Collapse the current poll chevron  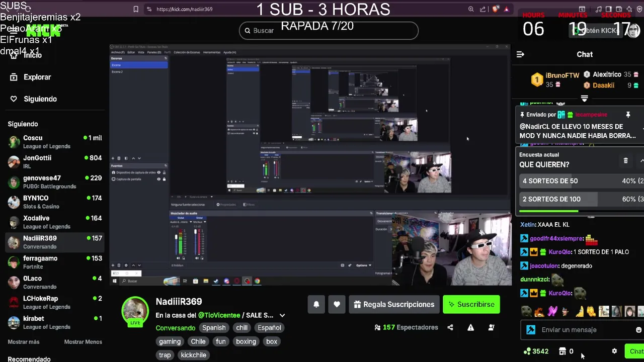coord(641,160)
